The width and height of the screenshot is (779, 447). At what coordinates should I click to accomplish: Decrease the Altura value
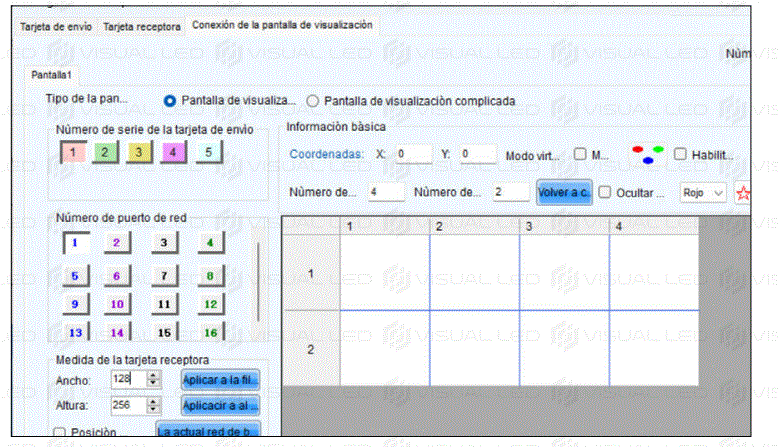154,409
